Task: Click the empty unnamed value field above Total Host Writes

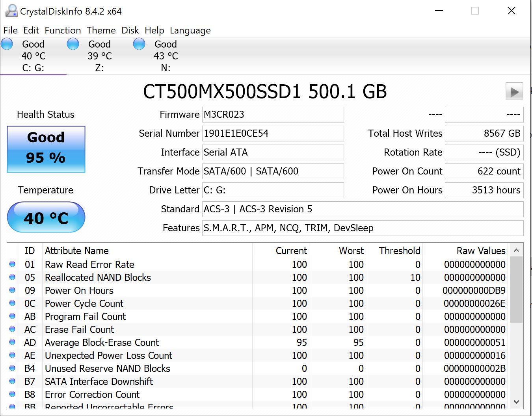Action: [x=484, y=115]
